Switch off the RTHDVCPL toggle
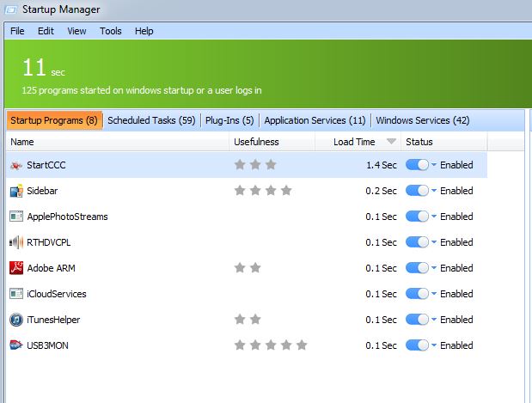 [417, 242]
